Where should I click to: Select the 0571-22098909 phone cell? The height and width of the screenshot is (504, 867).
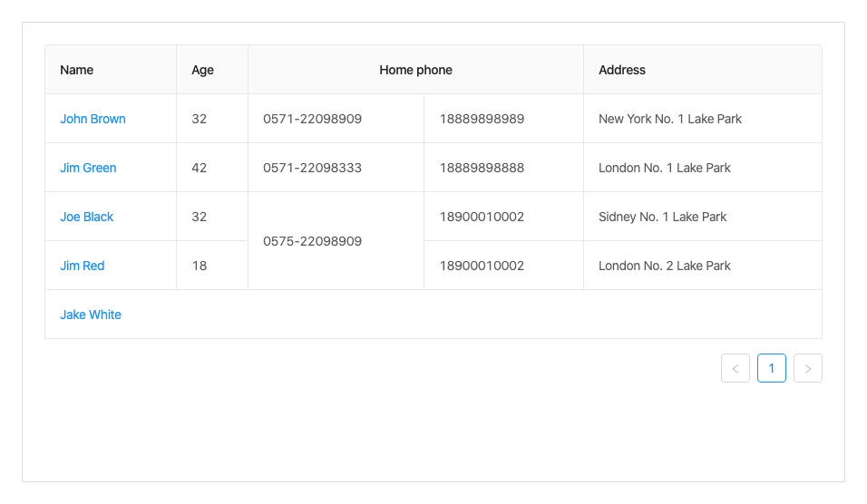pyautogui.click(x=313, y=119)
